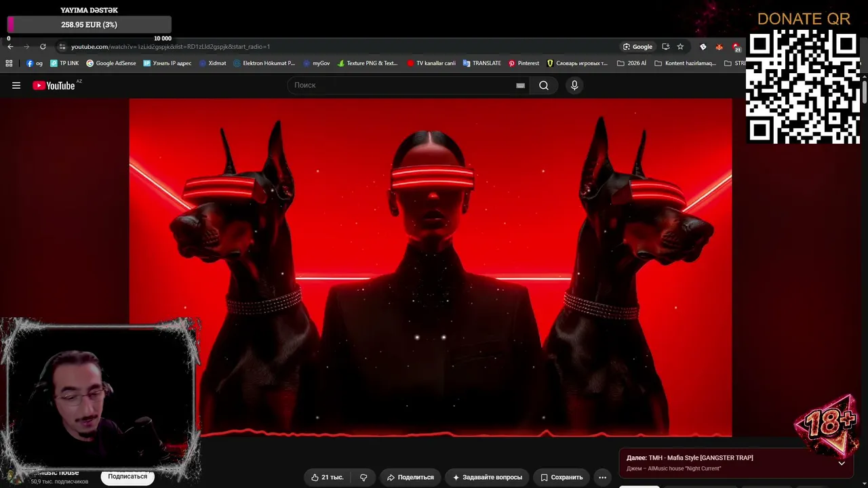Focus the youtube.com address bar URL
868x488 pixels.
170,47
